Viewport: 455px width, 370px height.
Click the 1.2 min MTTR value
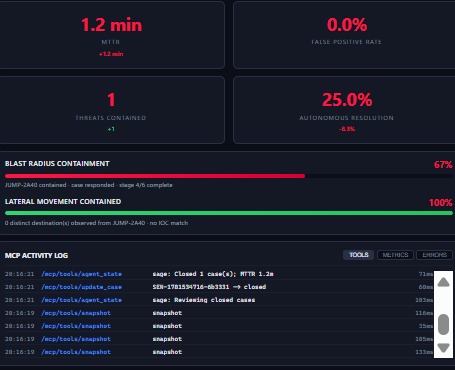111,25
